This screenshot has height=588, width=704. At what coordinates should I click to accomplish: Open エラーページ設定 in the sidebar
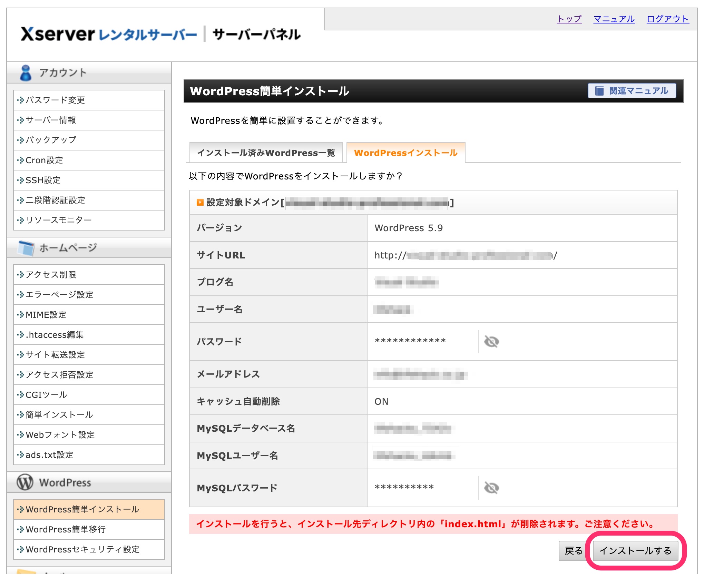(89, 295)
